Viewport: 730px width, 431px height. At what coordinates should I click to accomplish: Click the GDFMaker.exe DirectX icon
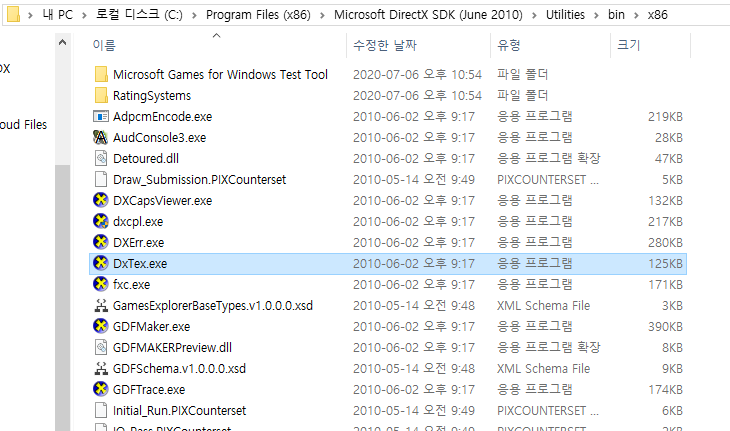(101, 326)
